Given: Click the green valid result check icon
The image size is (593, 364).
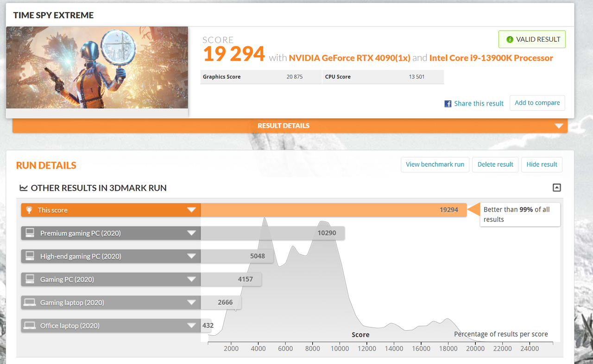Looking at the screenshot, I should tap(510, 39).
